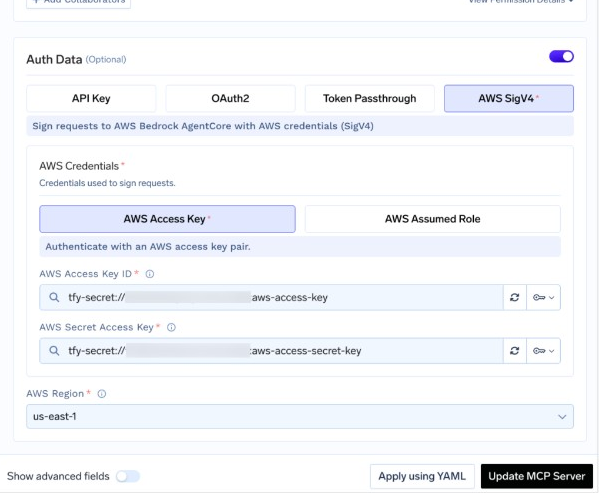Toggle the Auth Data switch off

(561, 57)
